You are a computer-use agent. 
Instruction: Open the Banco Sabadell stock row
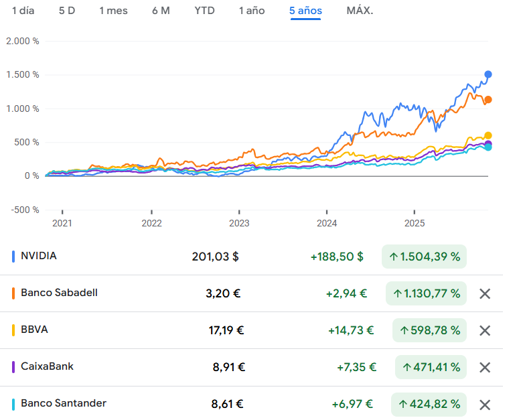point(59,293)
